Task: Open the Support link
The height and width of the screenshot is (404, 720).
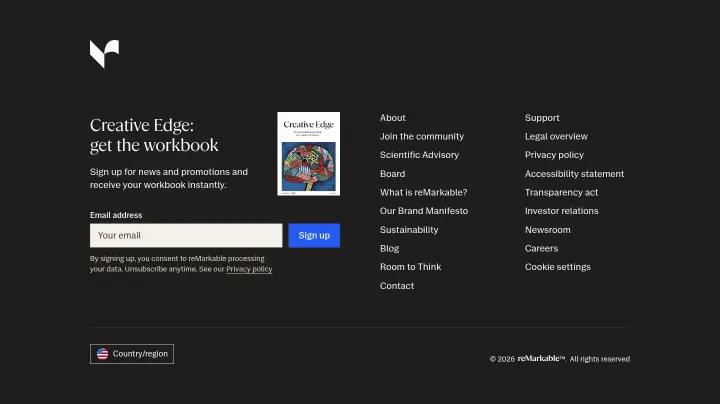Action: click(542, 118)
